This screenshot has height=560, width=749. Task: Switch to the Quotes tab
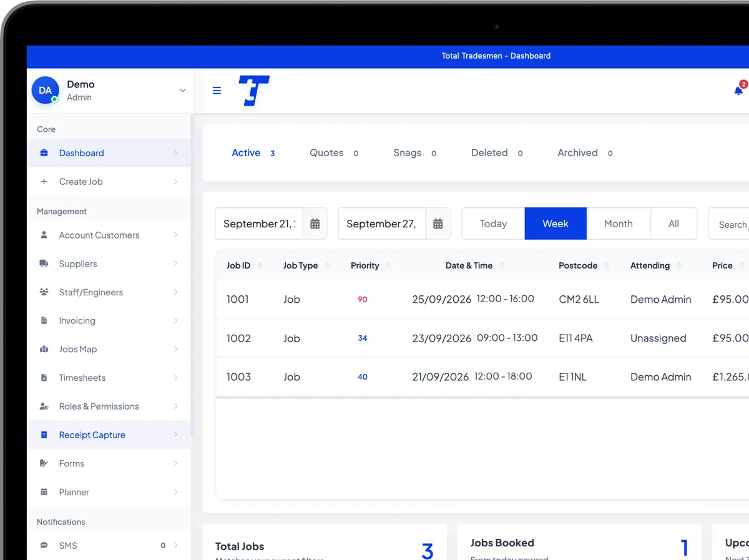(334, 153)
